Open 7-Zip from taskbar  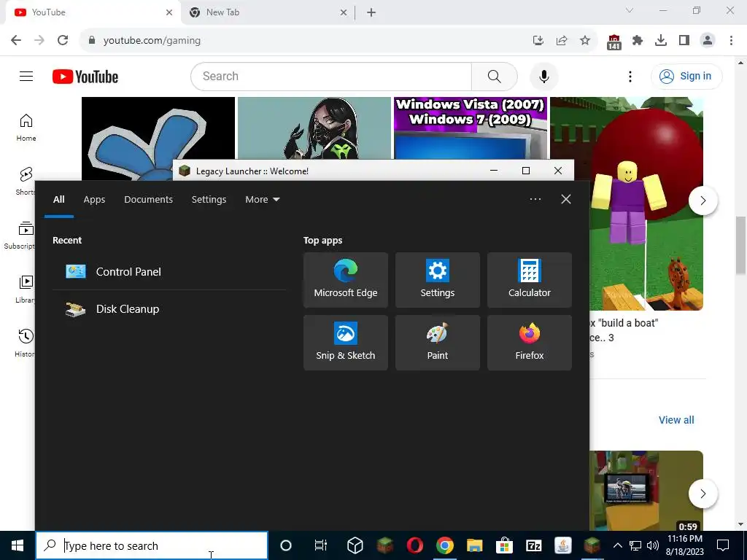coord(533,545)
